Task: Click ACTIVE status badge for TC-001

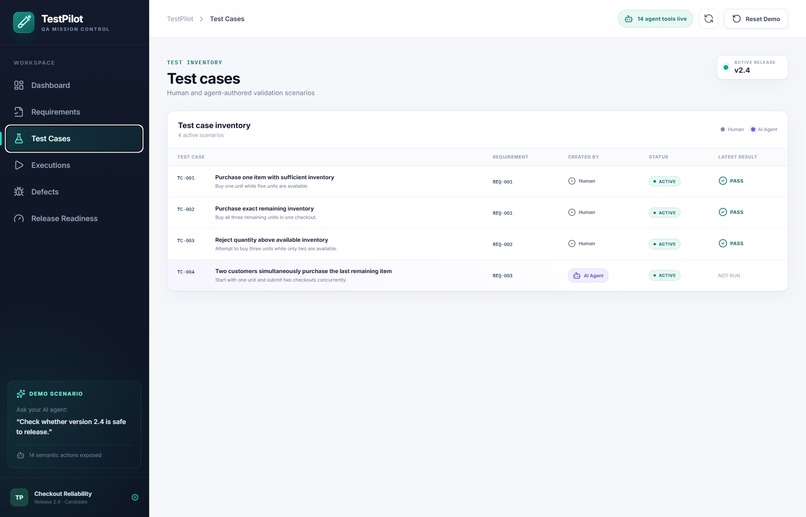Action: click(x=665, y=181)
